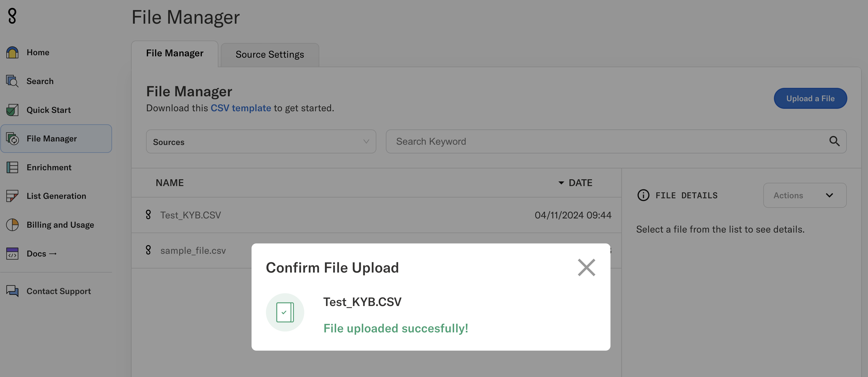Open the Enrichment panel icon

tap(12, 167)
